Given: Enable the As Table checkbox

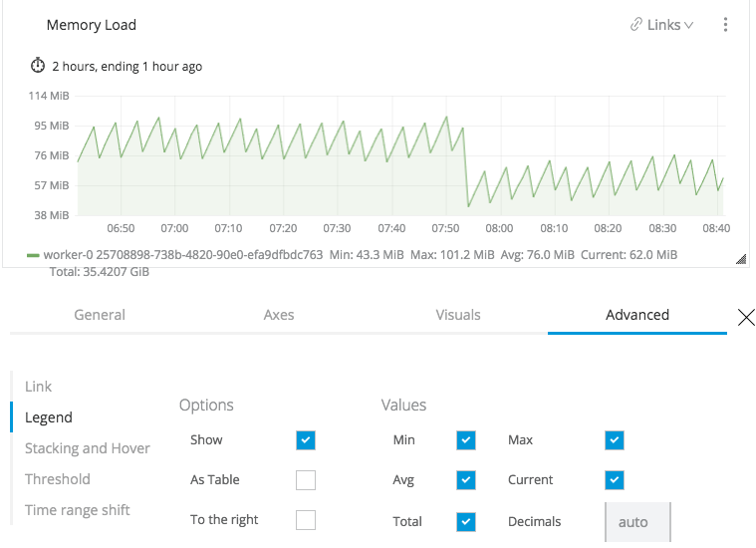Looking at the screenshot, I should 306,480.
